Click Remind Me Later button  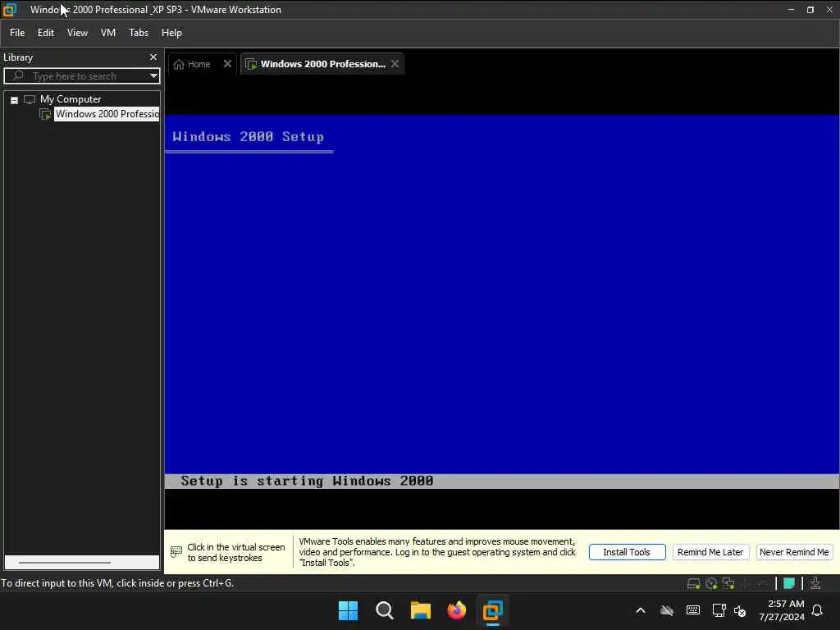click(x=710, y=552)
